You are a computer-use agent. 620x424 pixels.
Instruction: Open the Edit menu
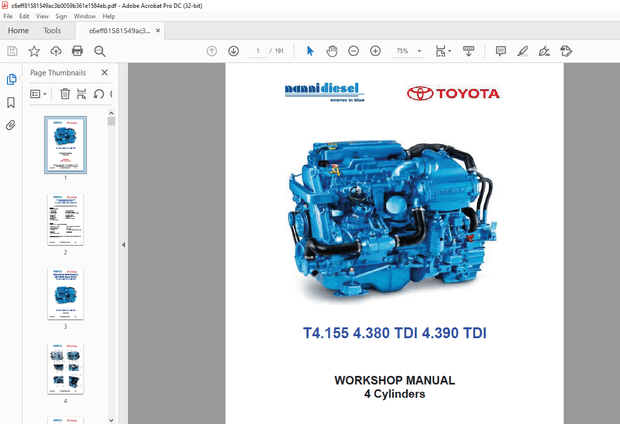point(24,16)
